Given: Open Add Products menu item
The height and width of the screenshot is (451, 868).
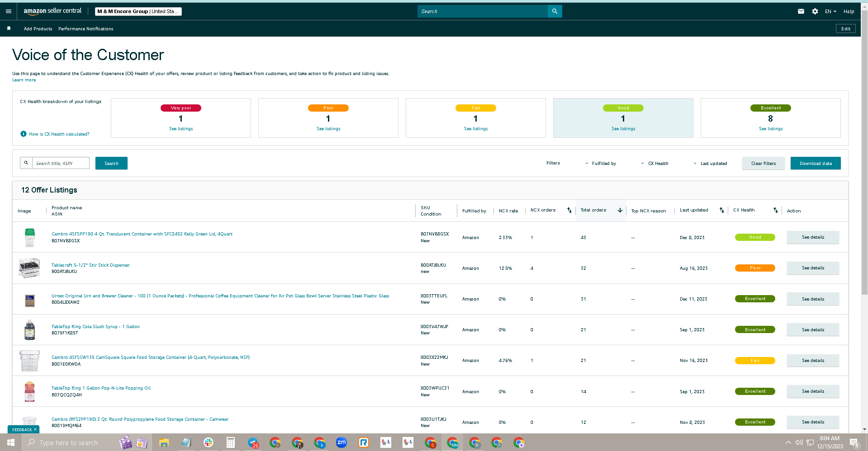Looking at the screenshot, I should tap(38, 28).
